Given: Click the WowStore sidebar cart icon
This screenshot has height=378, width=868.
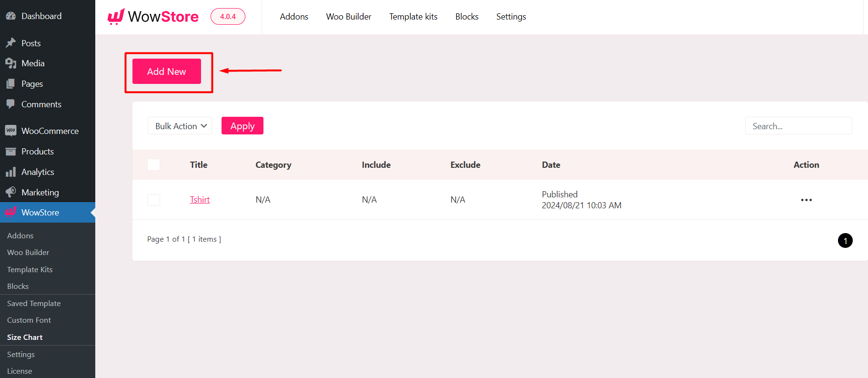Looking at the screenshot, I should (x=10, y=212).
